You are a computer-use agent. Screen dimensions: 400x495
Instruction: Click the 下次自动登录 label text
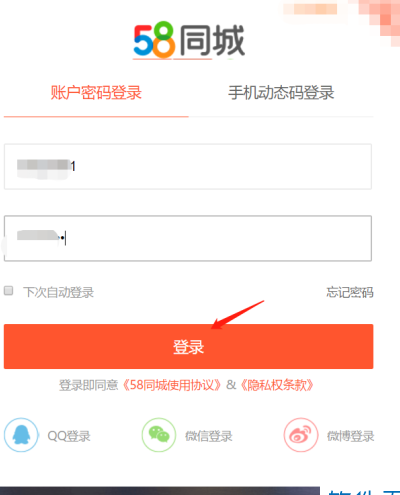pos(58,292)
